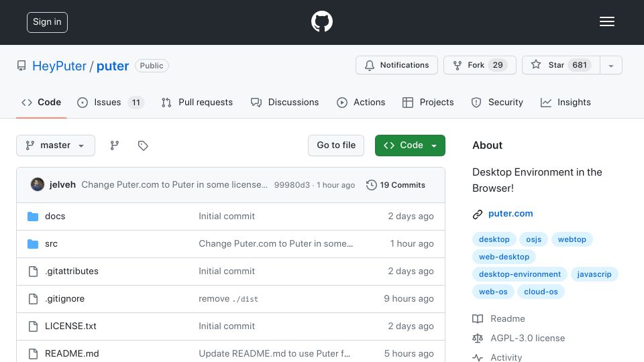Click the .gitignore file icon
This screenshot has width=644, height=362.
[x=33, y=299]
